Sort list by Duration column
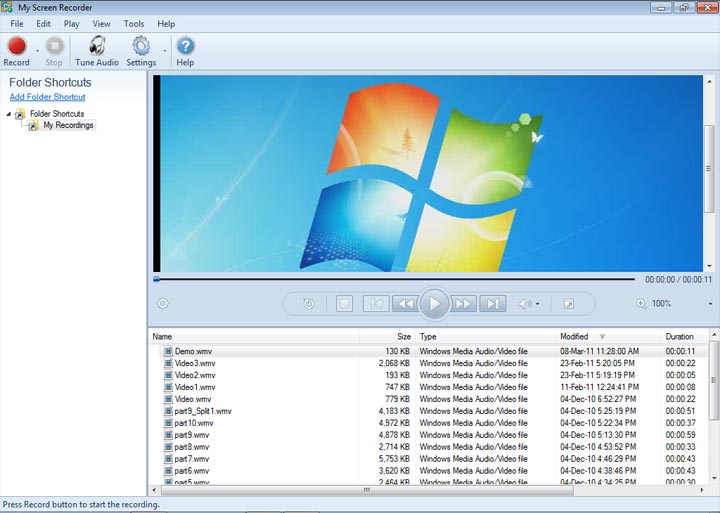This screenshot has height=513, width=720. coord(680,337)
